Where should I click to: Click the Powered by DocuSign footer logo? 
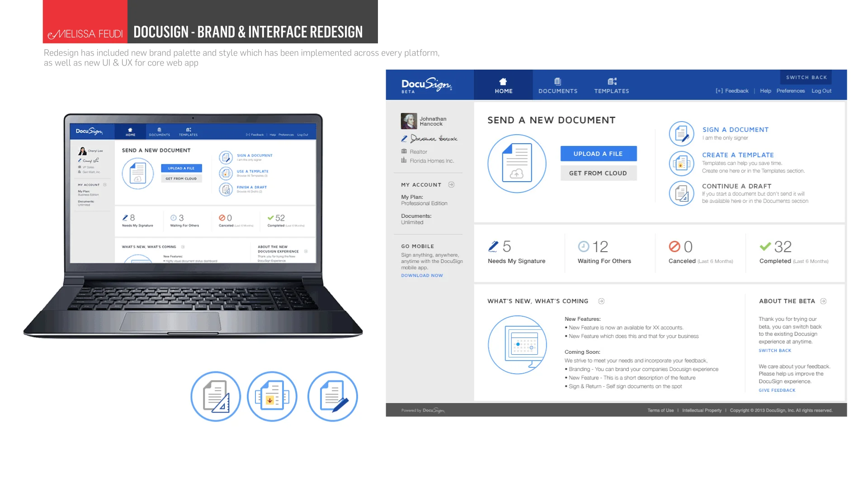point(423,410)
